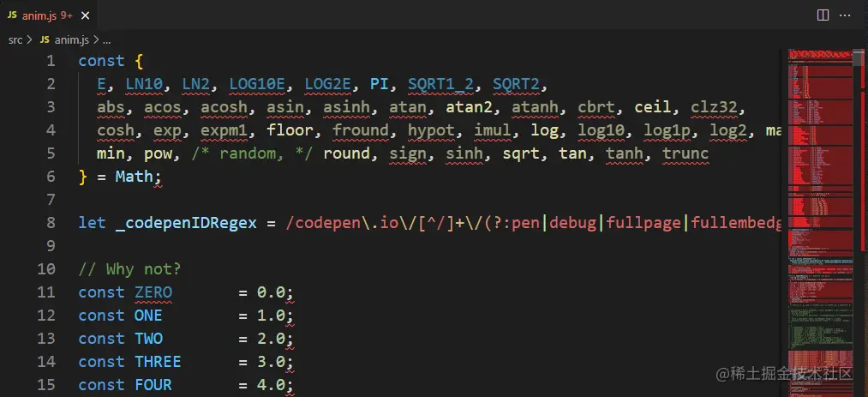Select the anim.js breadcrumb item
The height and width of the screenshot is (397, 868).
(72, 39)
